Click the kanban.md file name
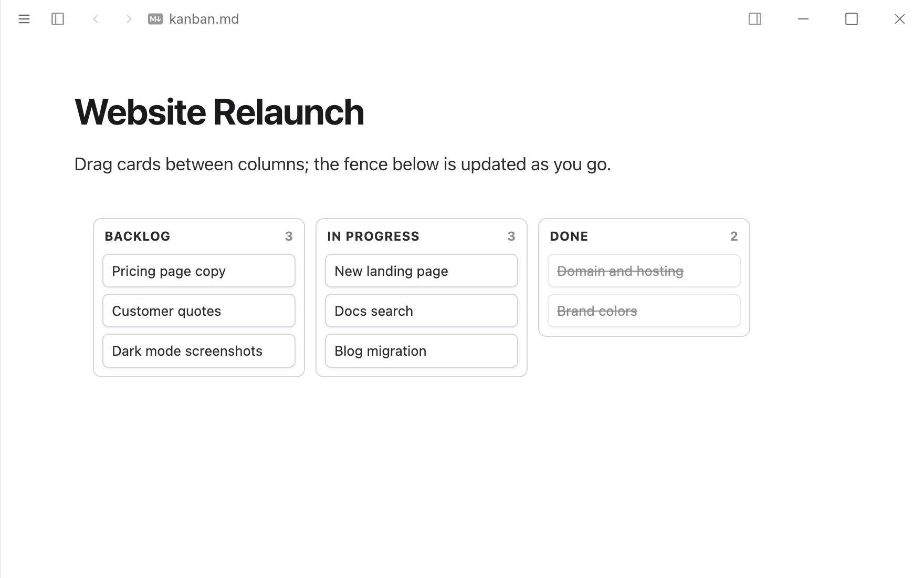The image size is (924, 578). point(204,19)
